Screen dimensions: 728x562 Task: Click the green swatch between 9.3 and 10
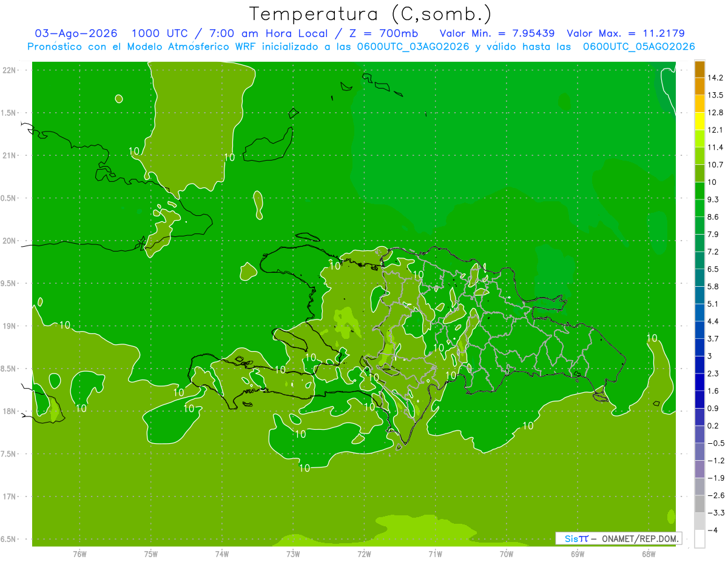[699, 191]
